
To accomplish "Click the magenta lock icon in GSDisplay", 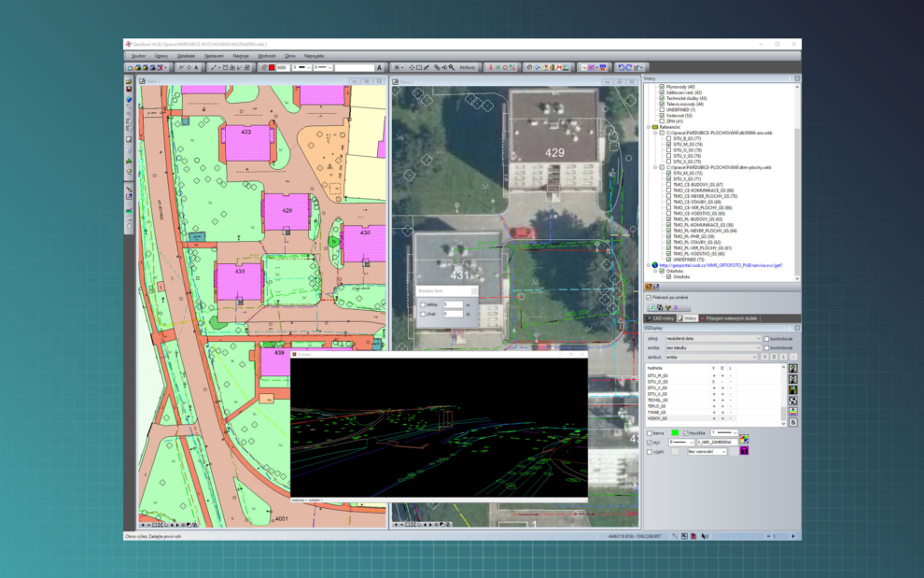I will click(744, 451).
